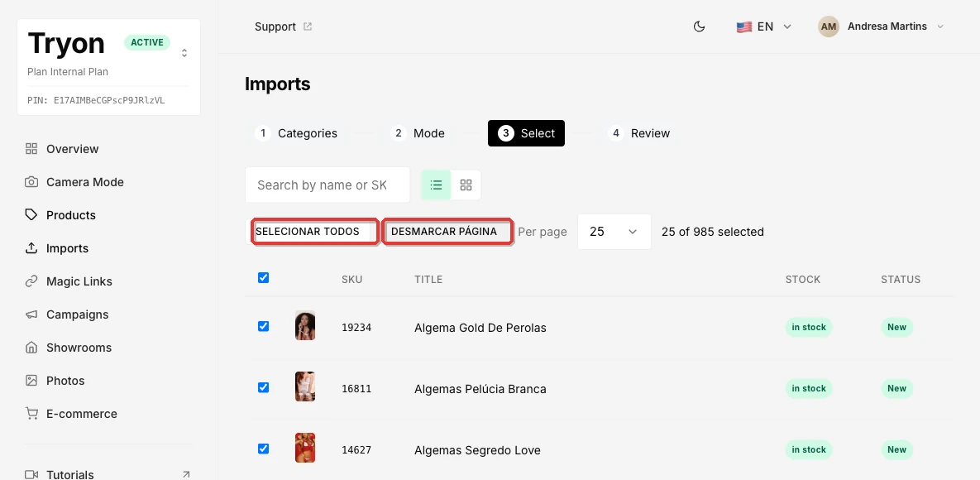Click title Algema Gold De Perolas

point(480,328)
